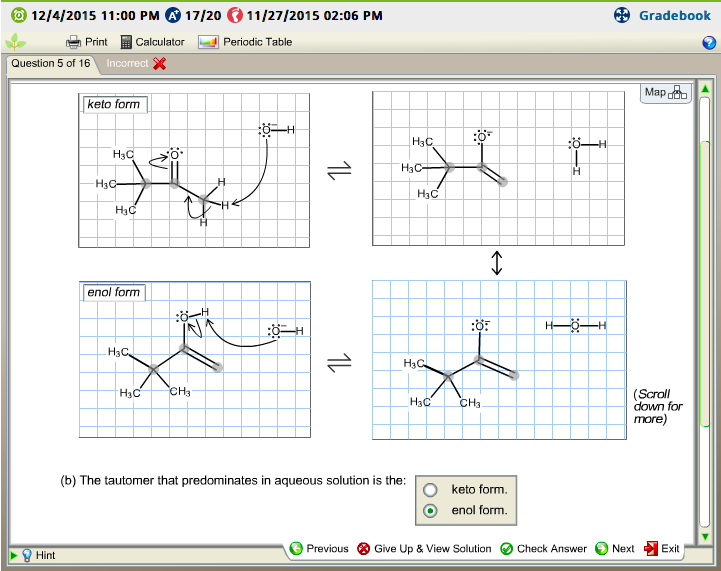
Task: Select the Question 5 of 16 tab
Action: click(x=51, y=63)
